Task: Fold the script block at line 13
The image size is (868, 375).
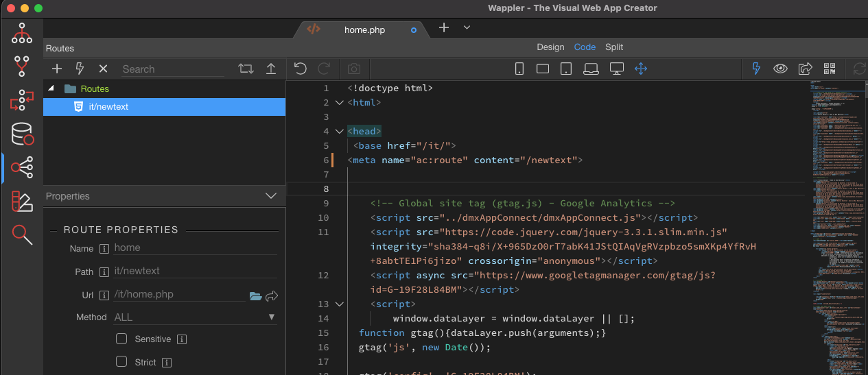Action: [339, 304]
